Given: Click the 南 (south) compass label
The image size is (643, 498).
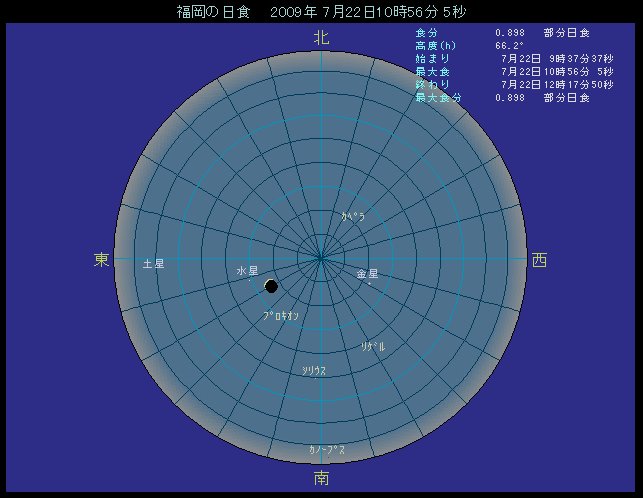Looking at the screenshot, I should (x=321, y=478).
